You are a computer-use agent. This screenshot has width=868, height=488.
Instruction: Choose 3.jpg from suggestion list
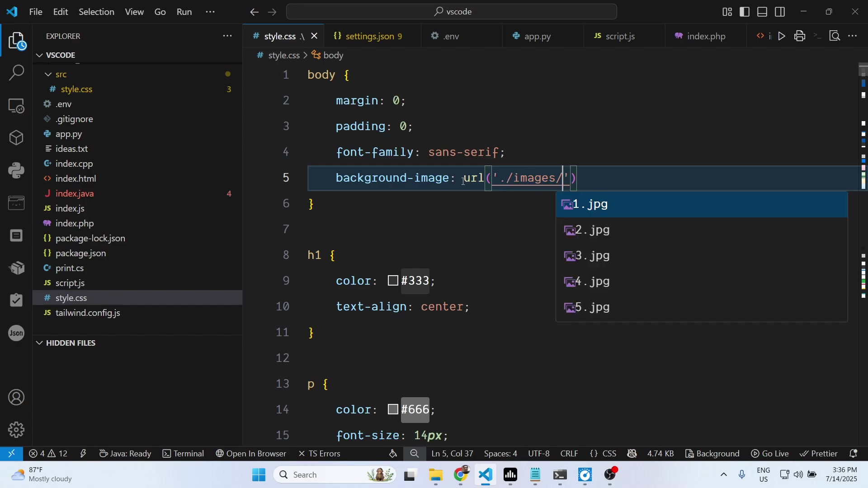point(702,257)
